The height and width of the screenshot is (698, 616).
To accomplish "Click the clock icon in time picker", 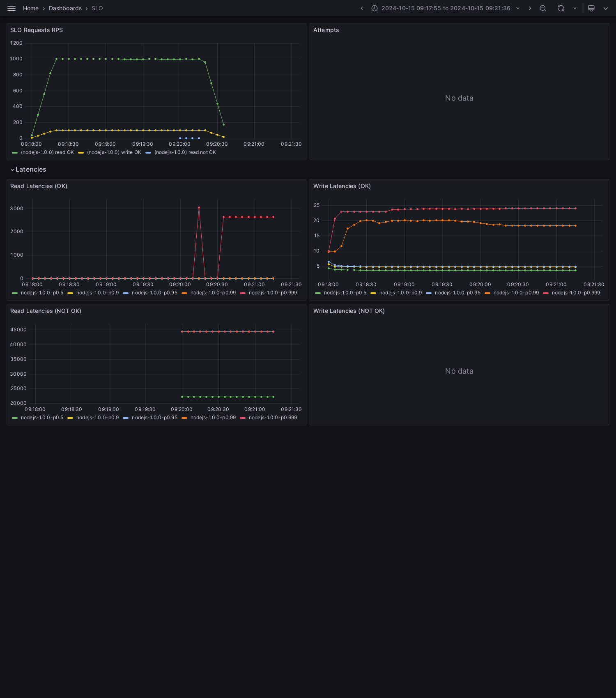I will pyautogui.click(x=375, y=8).
